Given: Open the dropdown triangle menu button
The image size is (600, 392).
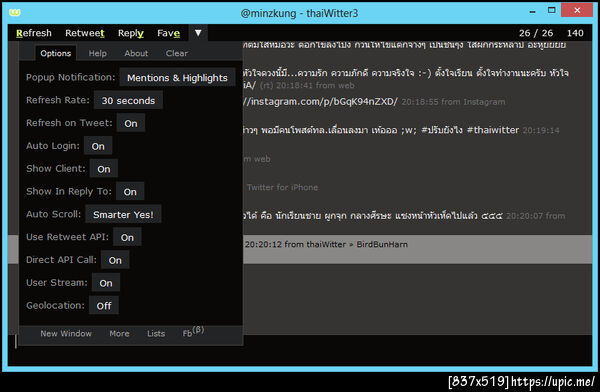Looking at the screenshot, I should click(x=198, y=33).
